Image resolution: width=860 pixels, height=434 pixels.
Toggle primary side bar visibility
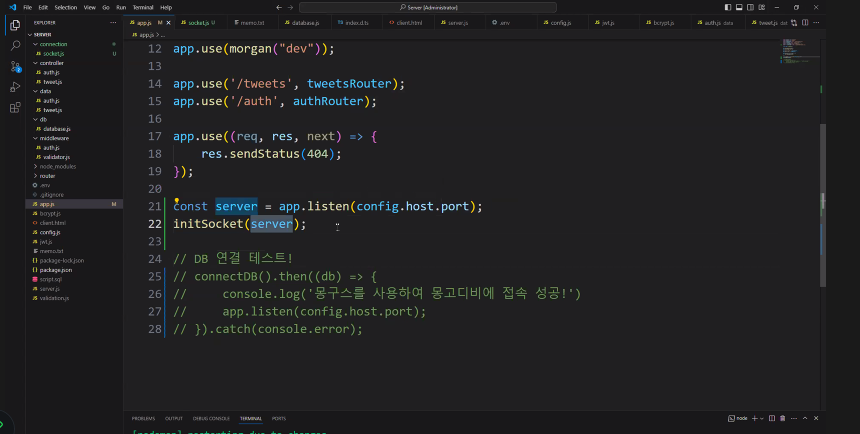(x=728, y=7)
